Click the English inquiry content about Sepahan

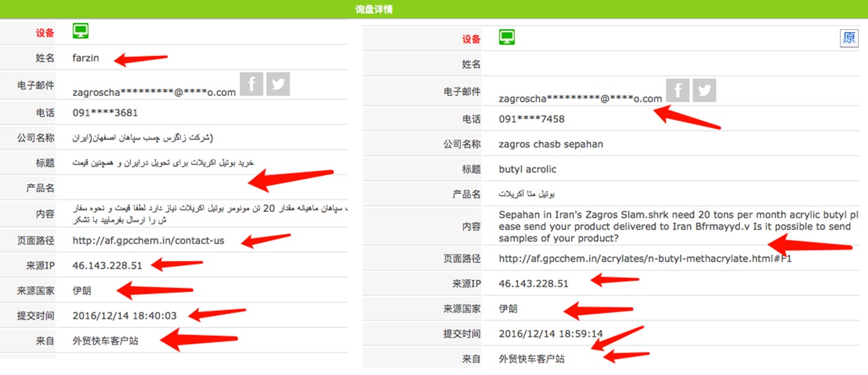(675, 226)
